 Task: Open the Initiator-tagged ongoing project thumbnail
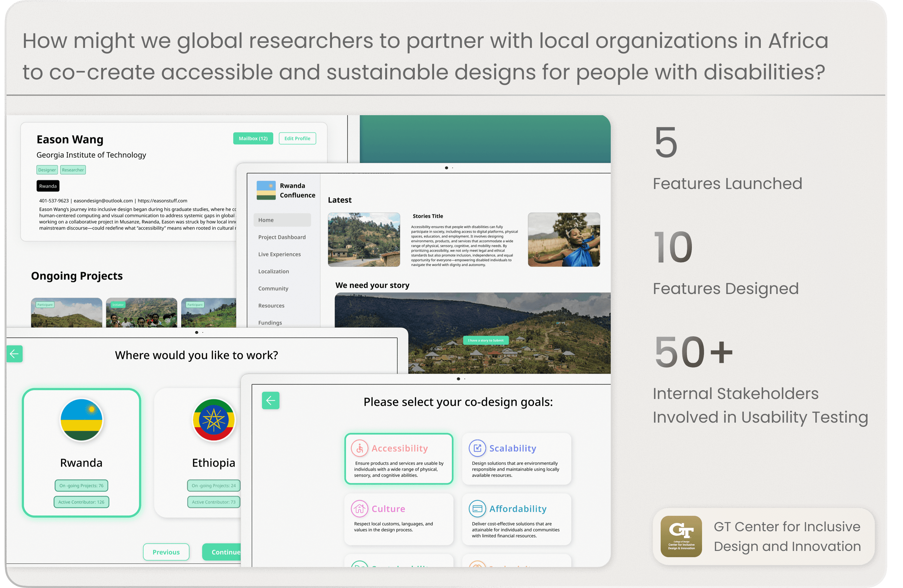point(142,313)
